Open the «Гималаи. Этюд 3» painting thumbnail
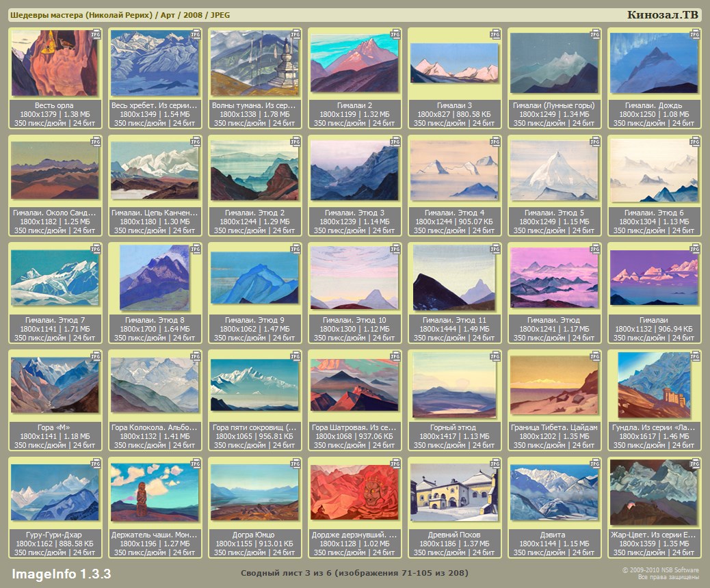 pyautogui.click(x=354, y=170)
